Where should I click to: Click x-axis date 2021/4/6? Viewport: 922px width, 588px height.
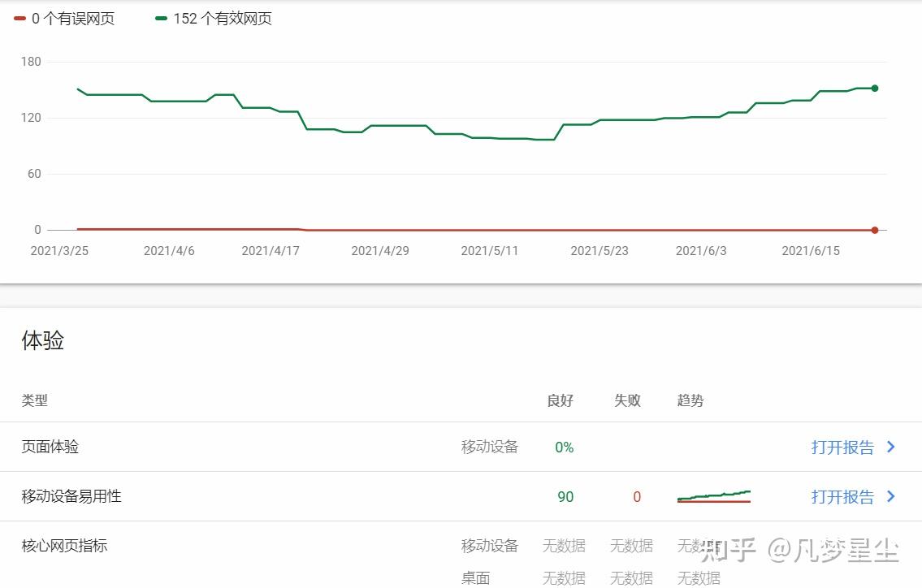click(169, 251)
